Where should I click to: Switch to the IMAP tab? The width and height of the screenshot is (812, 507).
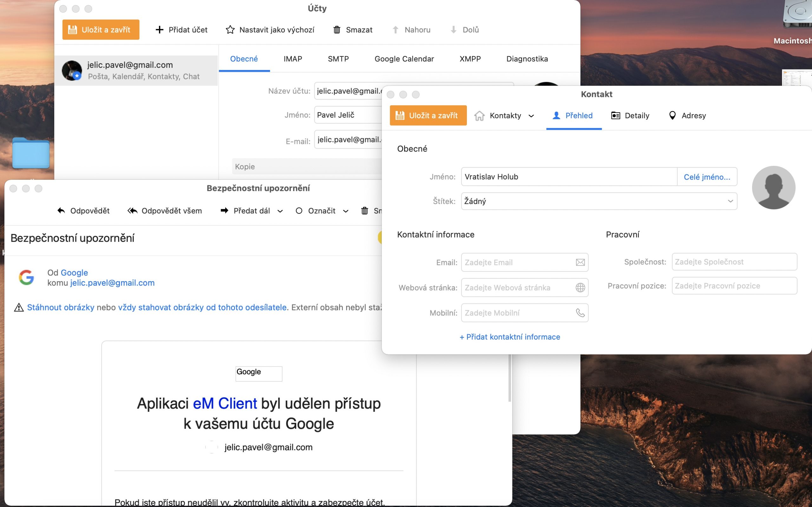[292, 59]
